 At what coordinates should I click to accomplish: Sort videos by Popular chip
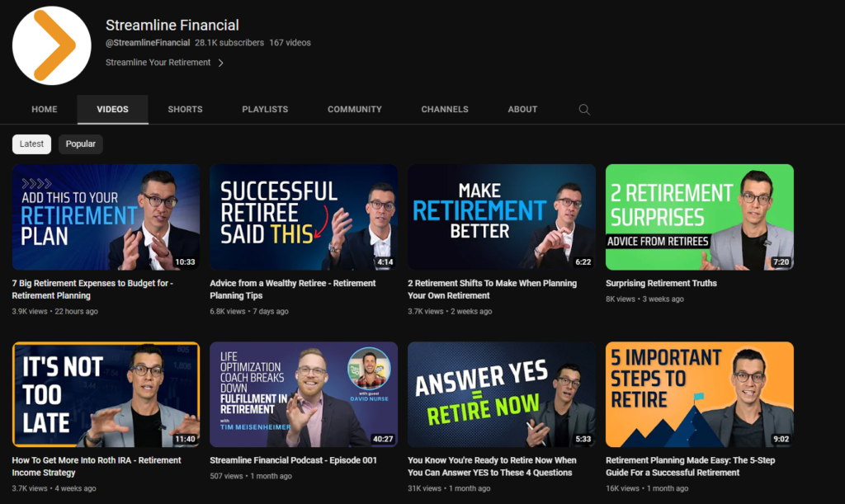click(x=80, y=144)
